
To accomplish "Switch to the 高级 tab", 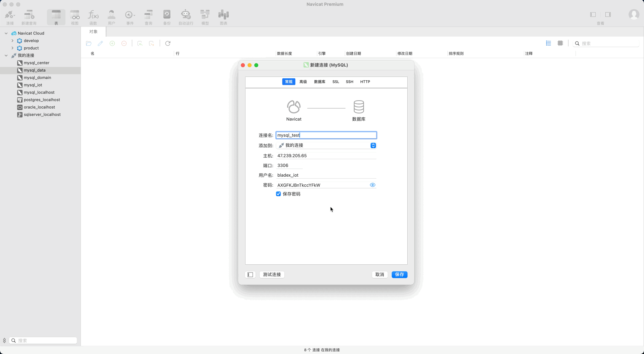I will tap(303, 82).
